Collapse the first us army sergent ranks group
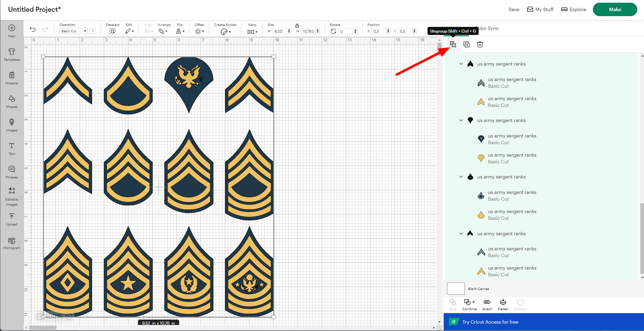Screen dimensions: 644x331 pos(461,64)
